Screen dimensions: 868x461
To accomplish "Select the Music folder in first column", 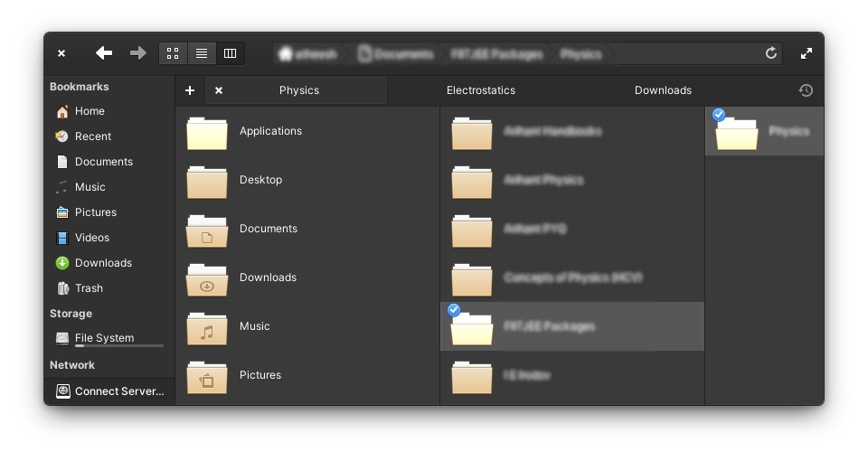I will click(307, 326).
